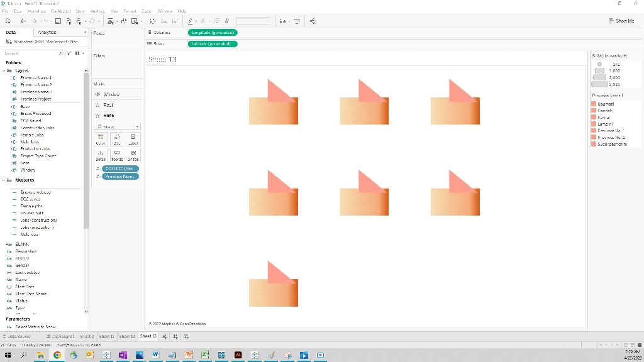
Task: Launch PowerPoint from the Windows taskbar
Action: (187, 355)
